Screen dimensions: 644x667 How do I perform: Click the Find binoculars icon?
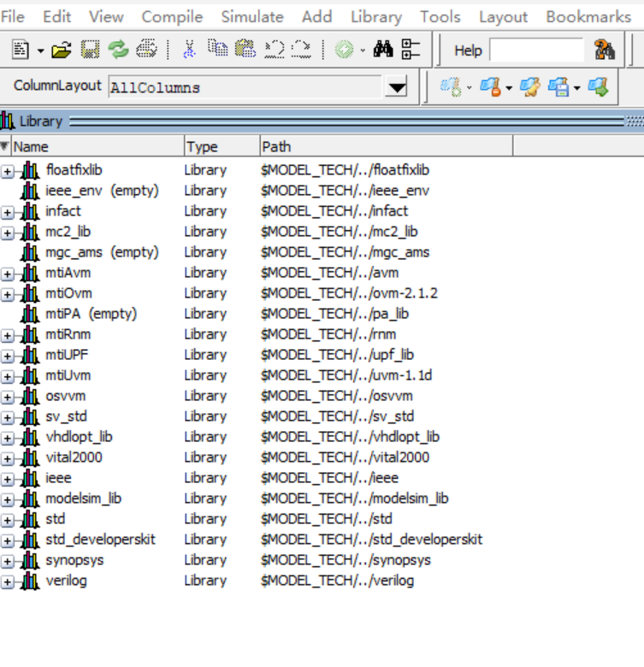click(x=383, y=50)
